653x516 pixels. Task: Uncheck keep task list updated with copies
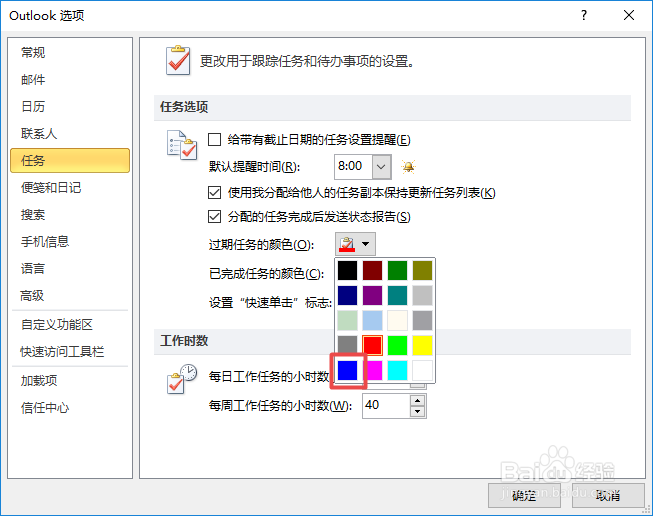[x=214, y=193]
